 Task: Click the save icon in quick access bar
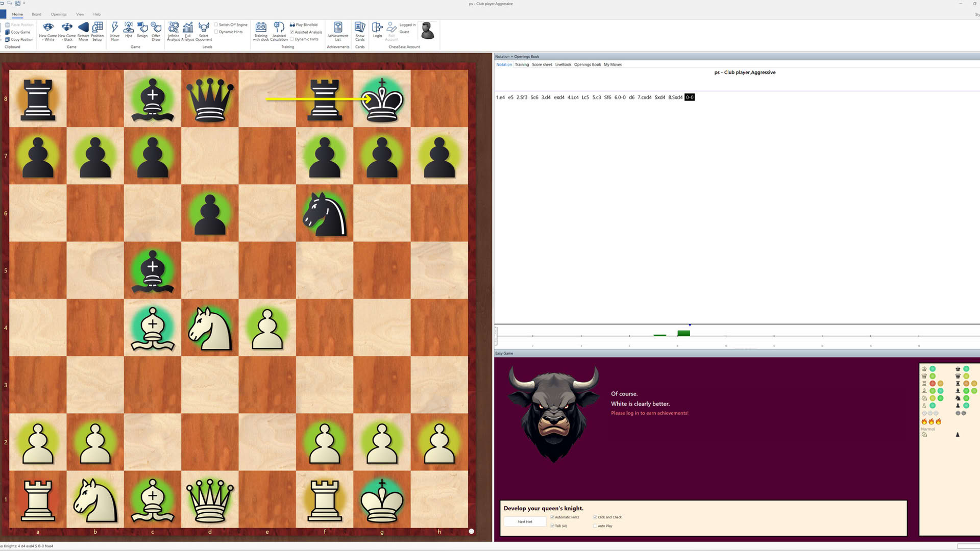pyautogui.click(x=17, y=3)
